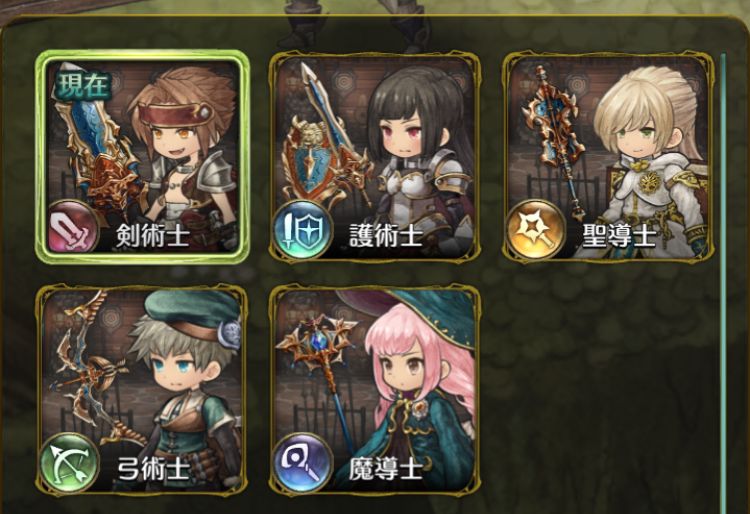
Task: Select the 剣術士 class card
Action: pos(143,157)
